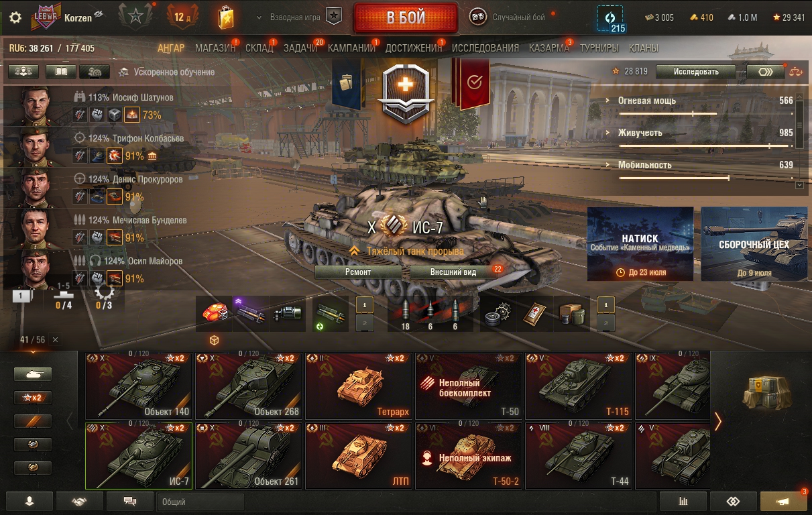Open the premium shop bag icon
The width and height of the screenshot is (812, 515).
(x=226, y=17)
